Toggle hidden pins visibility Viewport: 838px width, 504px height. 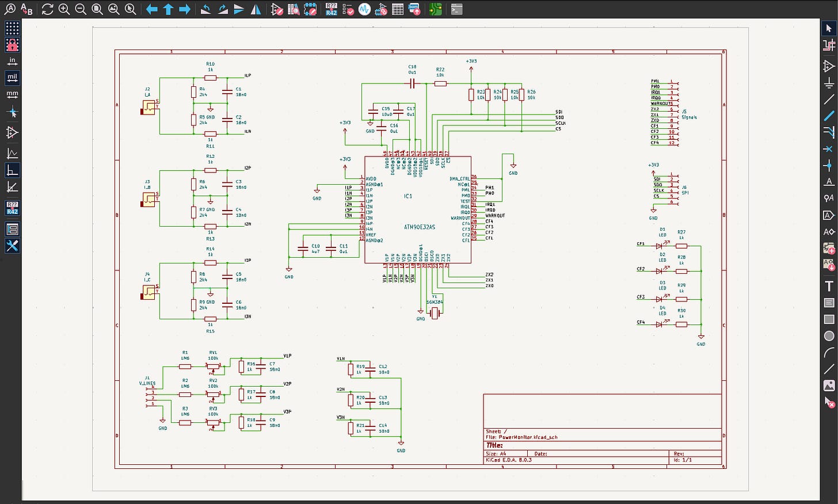[x=12, y=133]
